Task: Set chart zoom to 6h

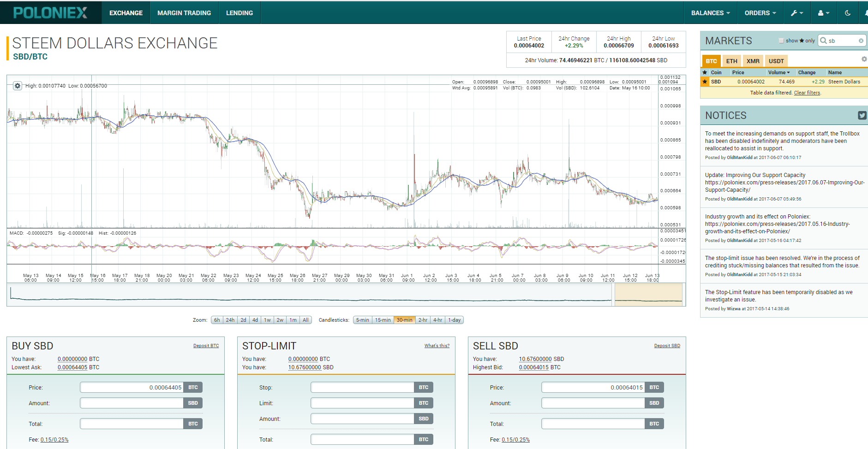Action: point(217,320)
